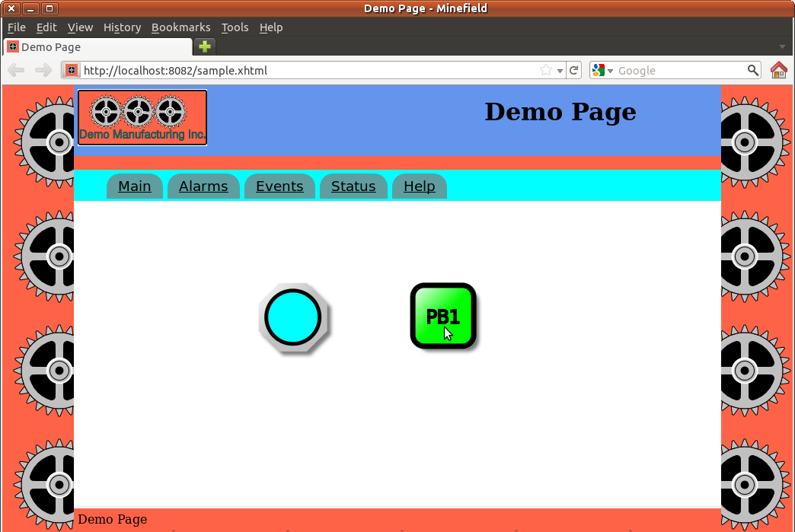Go back to the previous page
Screen dimensions: 795x532
pos(16,71)
